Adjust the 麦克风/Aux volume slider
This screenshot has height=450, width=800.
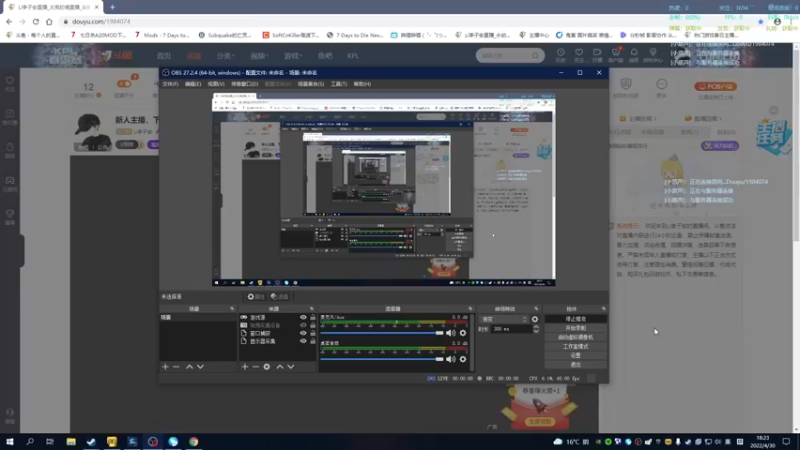coord(382,333)
